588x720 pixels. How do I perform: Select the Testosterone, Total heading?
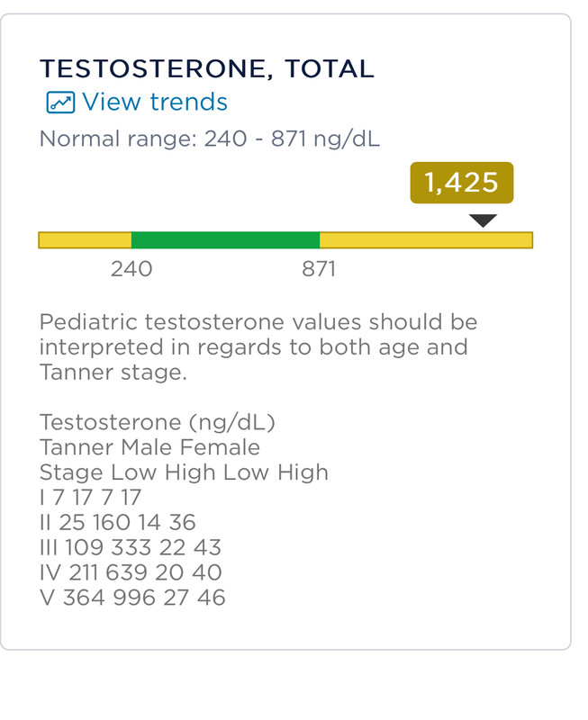click(206, 68)
